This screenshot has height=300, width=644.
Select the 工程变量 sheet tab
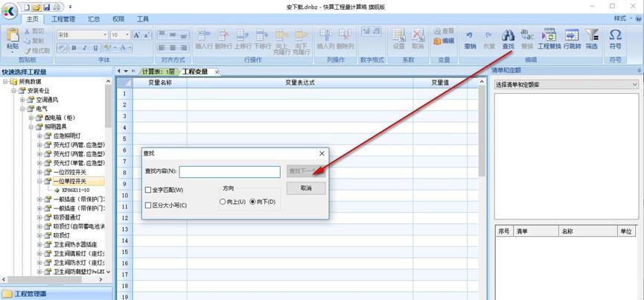coord(195,71)
